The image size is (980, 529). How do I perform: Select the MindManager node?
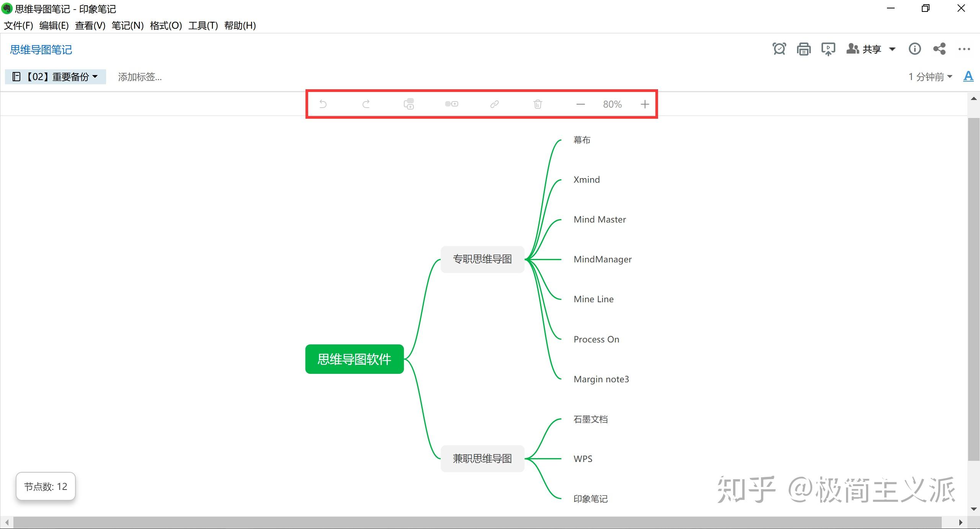click(603, 259)
